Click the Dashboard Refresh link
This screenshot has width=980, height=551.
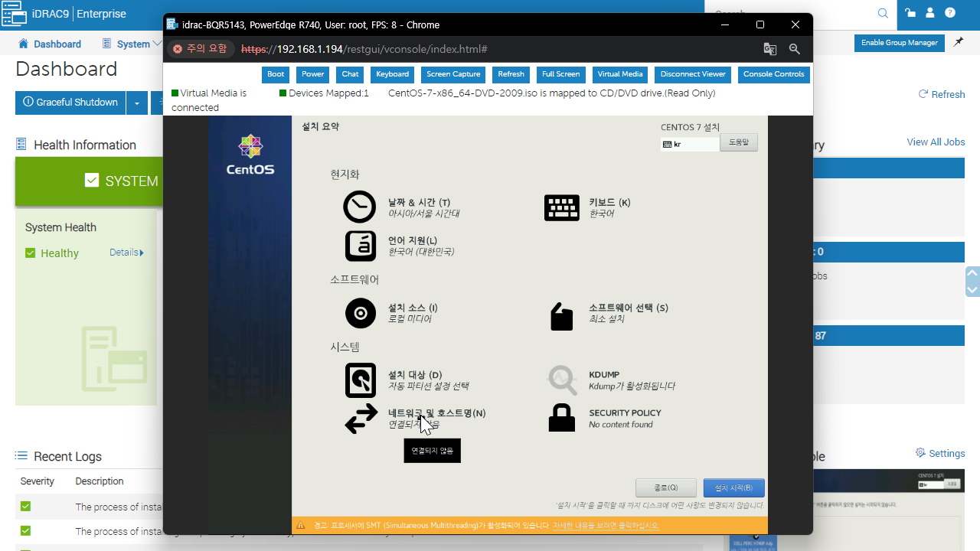942,94
